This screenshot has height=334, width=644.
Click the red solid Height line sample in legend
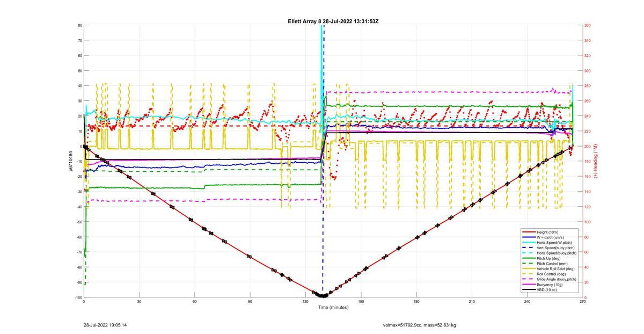point(529,232)
